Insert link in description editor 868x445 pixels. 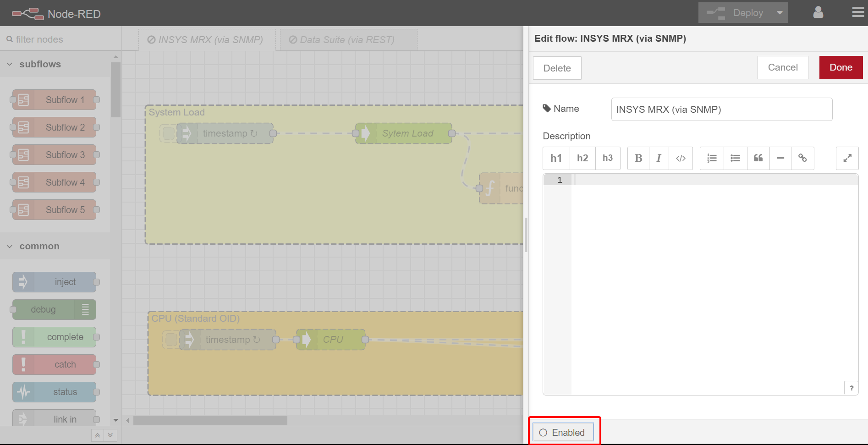(802, 158)
